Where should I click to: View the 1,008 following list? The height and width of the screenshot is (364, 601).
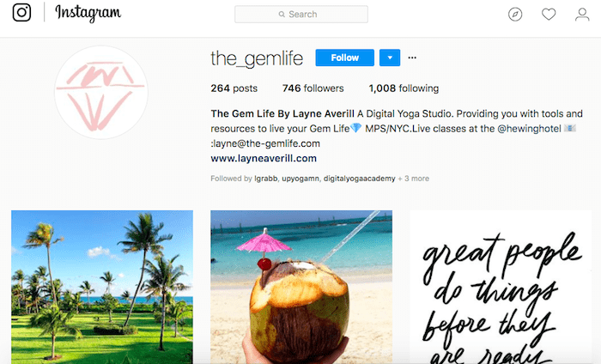click(404, 88)
